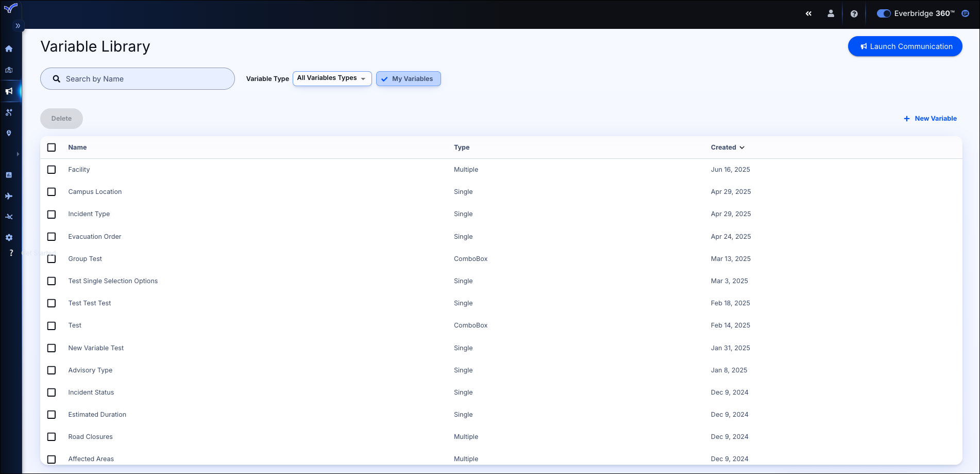Viewport: 980px width, 474px height.
Task: Sort by the Created column chevron
Action: coord(742,148)
